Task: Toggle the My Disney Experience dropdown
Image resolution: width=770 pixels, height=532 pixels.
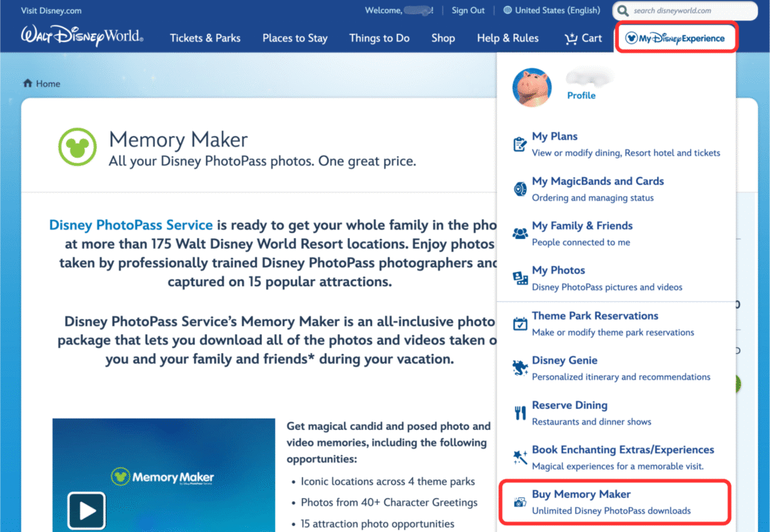Action: pyautogui.click(x=676, y=38)
